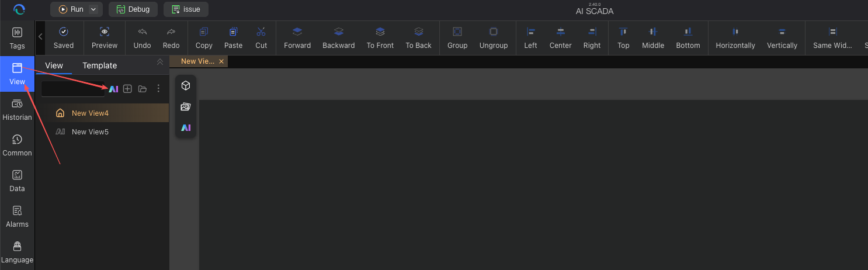Align selection to Middle
868x270 pixels.
pos(653,38)
